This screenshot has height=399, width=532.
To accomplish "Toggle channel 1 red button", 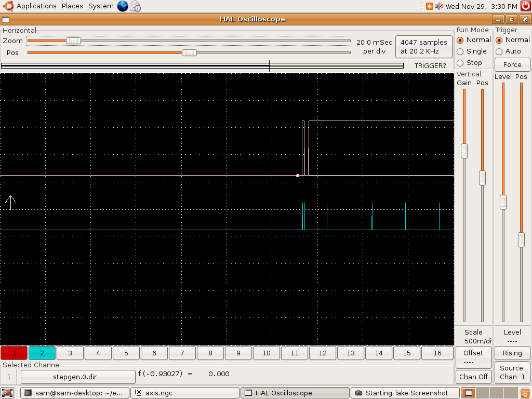I will (x=14, y=353).
